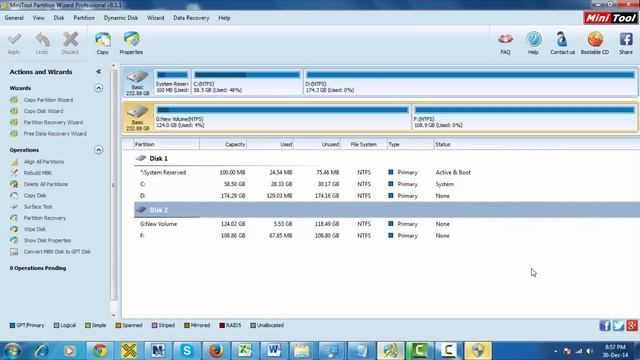
Task: Click the Contact us icon
Action: pos(562,43)
